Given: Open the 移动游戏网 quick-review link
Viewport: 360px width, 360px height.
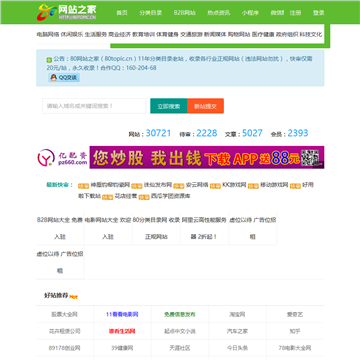Looking at the screenshot, I should 274,185.
